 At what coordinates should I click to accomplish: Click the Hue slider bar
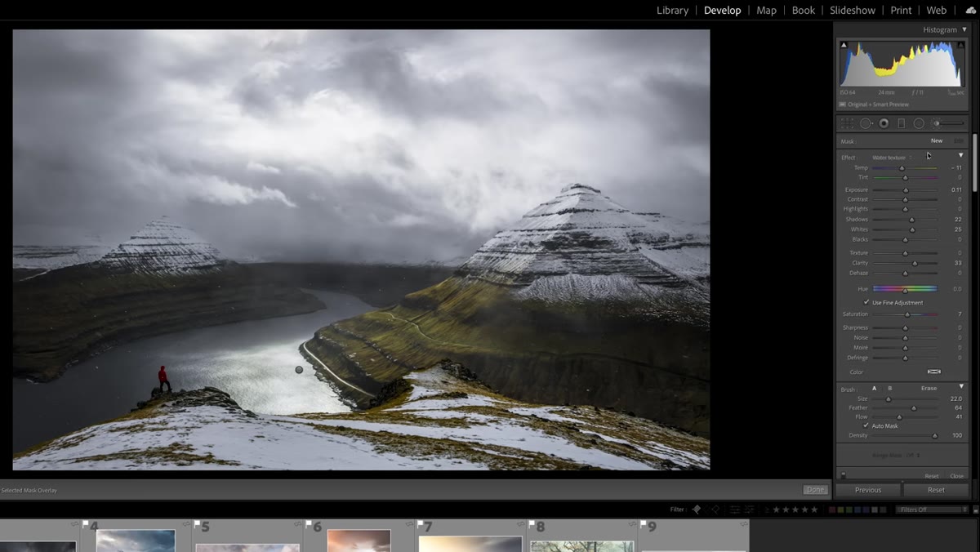(905, 288)
